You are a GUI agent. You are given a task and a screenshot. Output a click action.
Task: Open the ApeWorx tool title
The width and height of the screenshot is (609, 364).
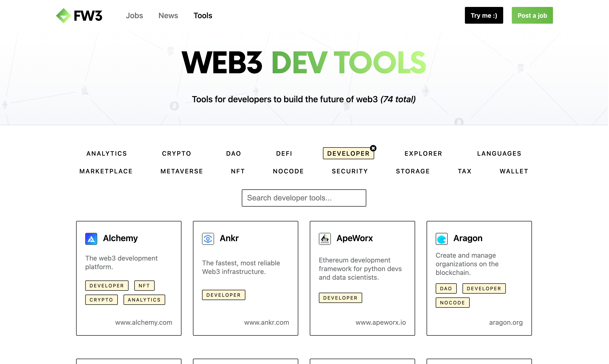[x=355, y=238]
